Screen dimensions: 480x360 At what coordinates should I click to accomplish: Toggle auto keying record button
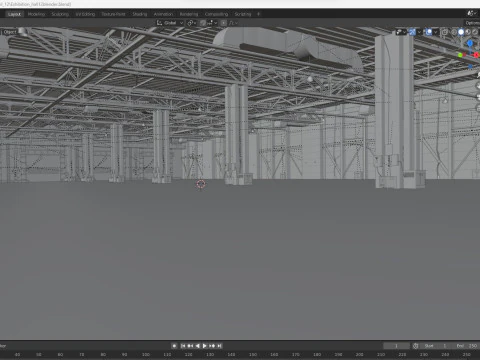coord(174,346)
